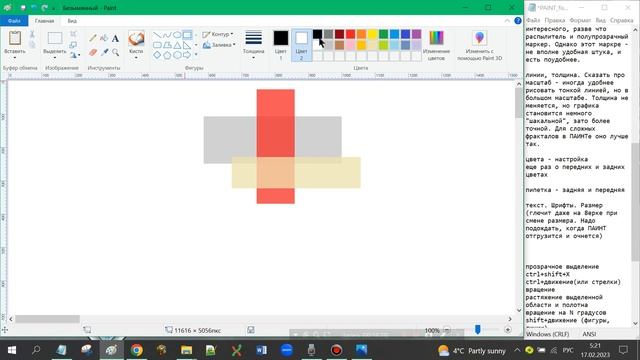Open Paint help question mark icon

(518, 20)
